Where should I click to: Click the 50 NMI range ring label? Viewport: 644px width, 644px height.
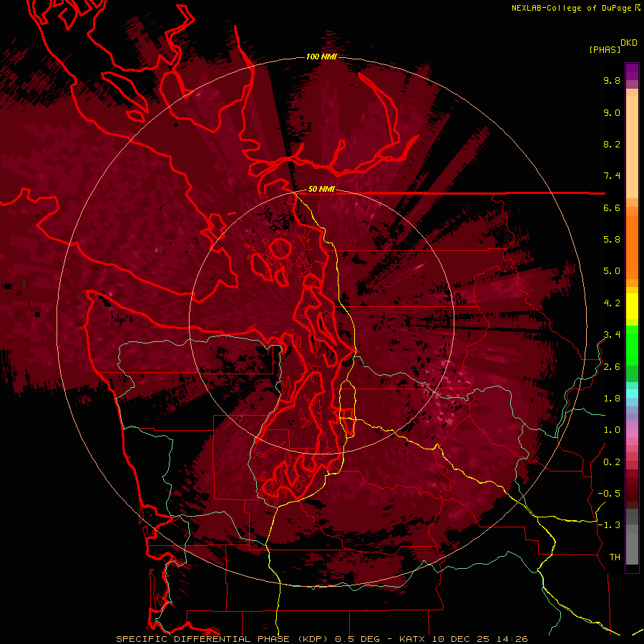tap(321, 190)
